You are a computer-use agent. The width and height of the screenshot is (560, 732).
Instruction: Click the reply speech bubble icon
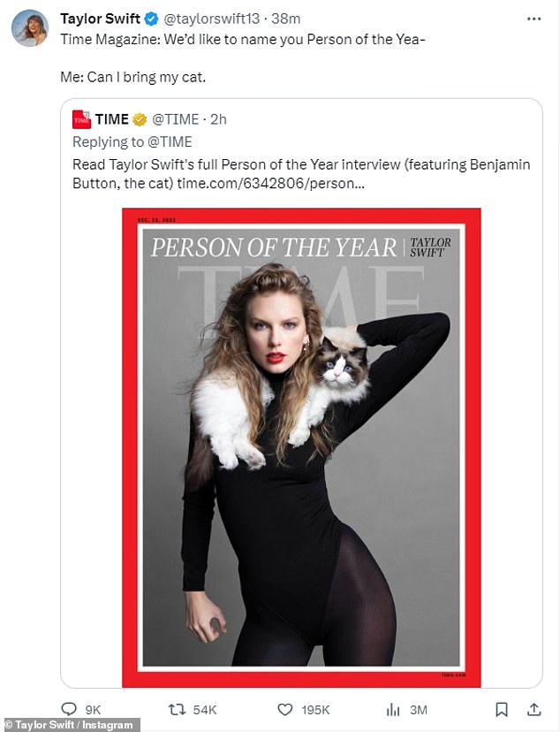[69, 709]
